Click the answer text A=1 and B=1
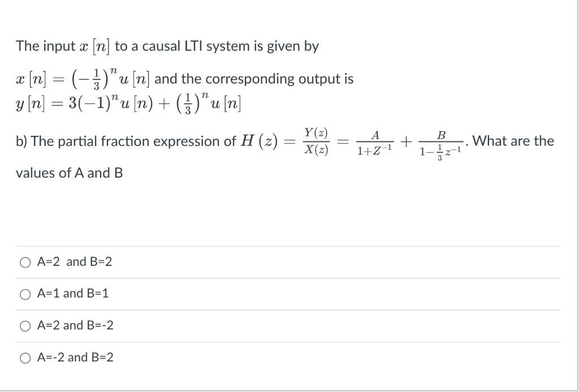Image resolution: width=579 pixels, height=392 pixels. pyautogui.click(x=71, y=294)
